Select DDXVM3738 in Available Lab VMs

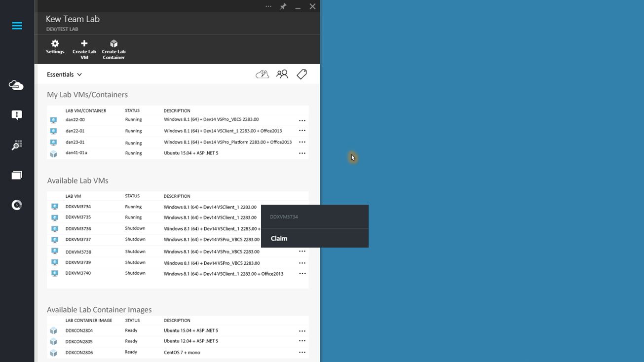coord(78,252)
